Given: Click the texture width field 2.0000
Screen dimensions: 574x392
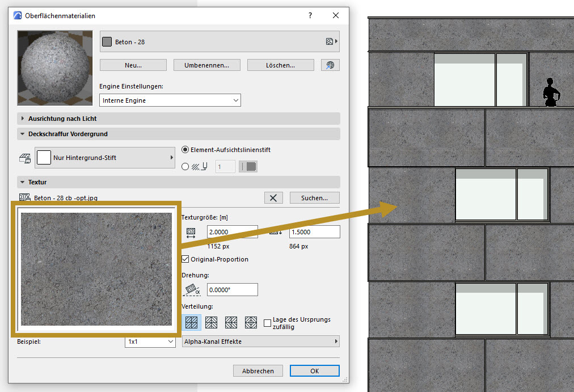Looking at the screenshot, I should point(233,232).
